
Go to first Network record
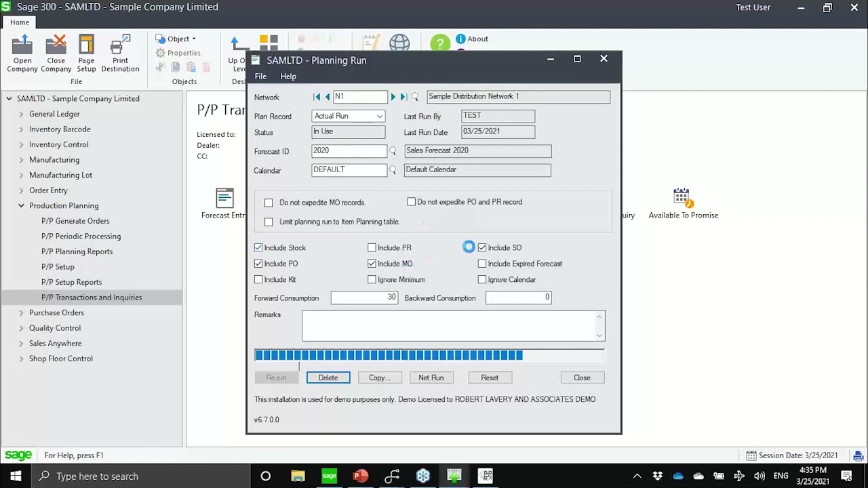click(317, 97)
